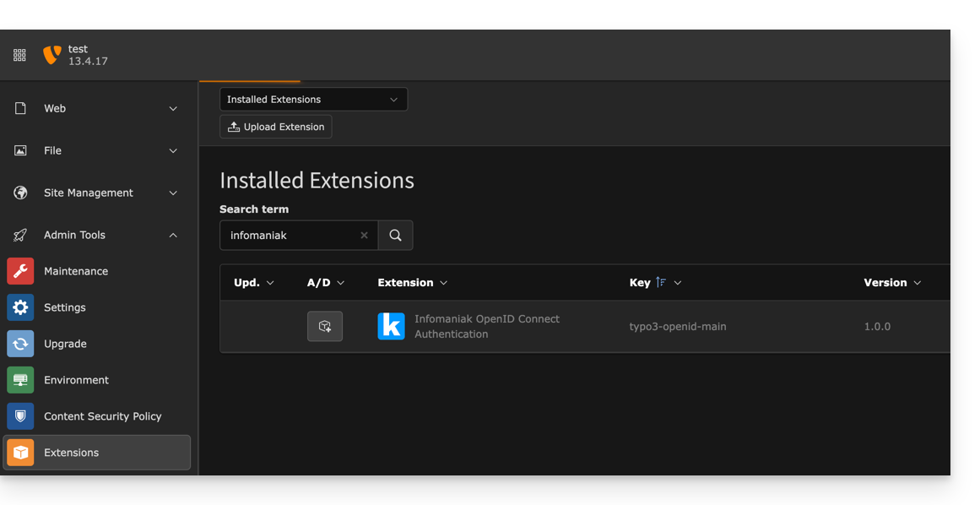Collapse the Admin Tools section
The width and height of the screenshot is (980, 505).
95,235
